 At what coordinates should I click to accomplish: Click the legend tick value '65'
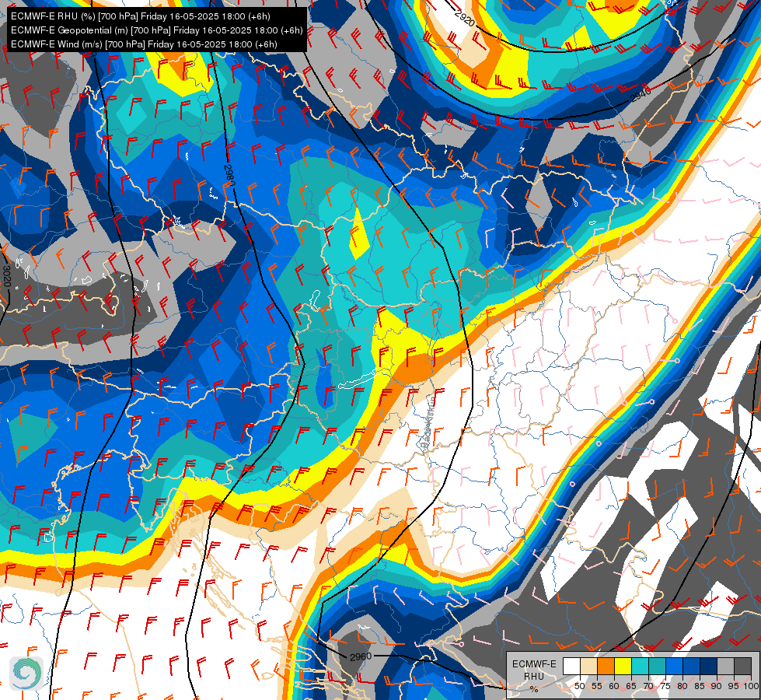coord(631,687)
